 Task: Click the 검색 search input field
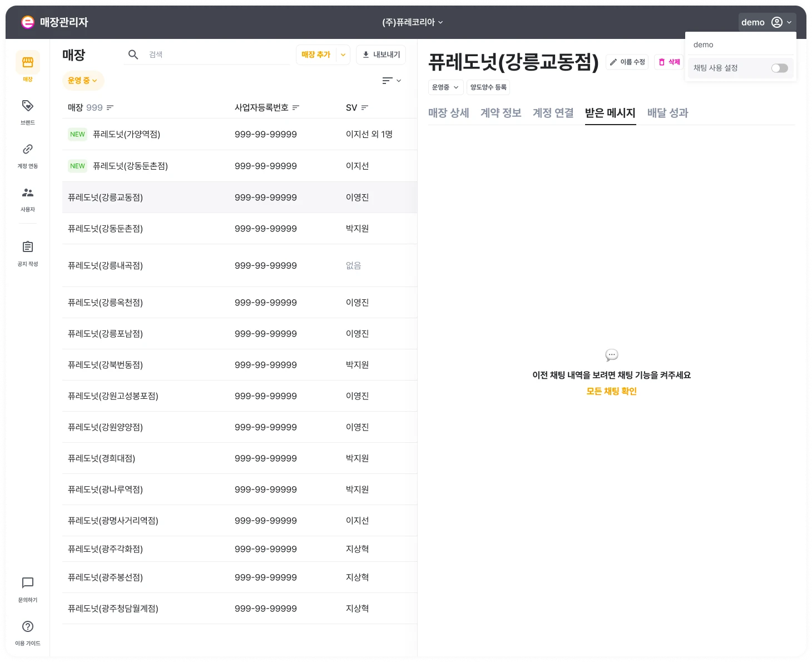coord(217,55)
